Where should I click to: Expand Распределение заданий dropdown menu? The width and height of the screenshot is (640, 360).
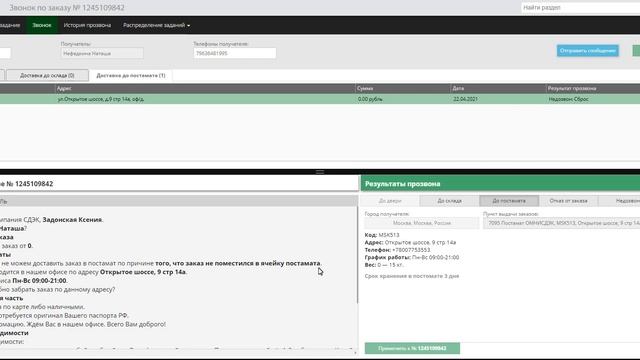pyautogui.click(x=156, y=25)
